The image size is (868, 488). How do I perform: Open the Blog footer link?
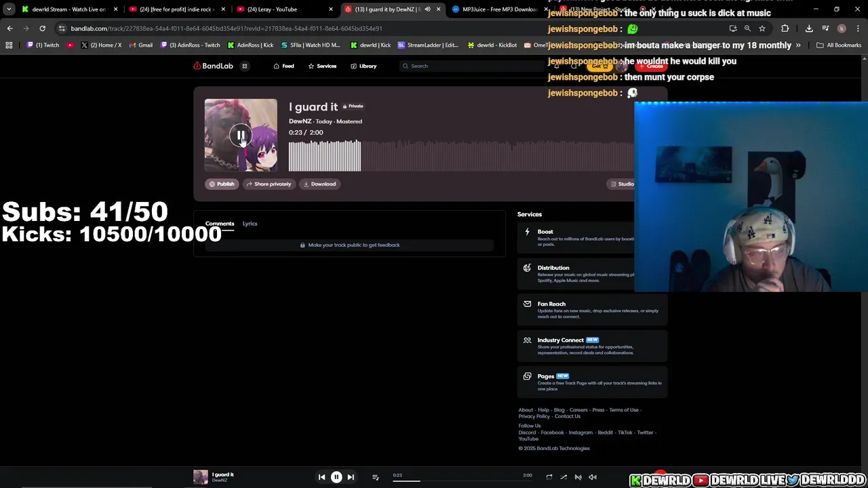pyautogui.click(x=559, y=410)
